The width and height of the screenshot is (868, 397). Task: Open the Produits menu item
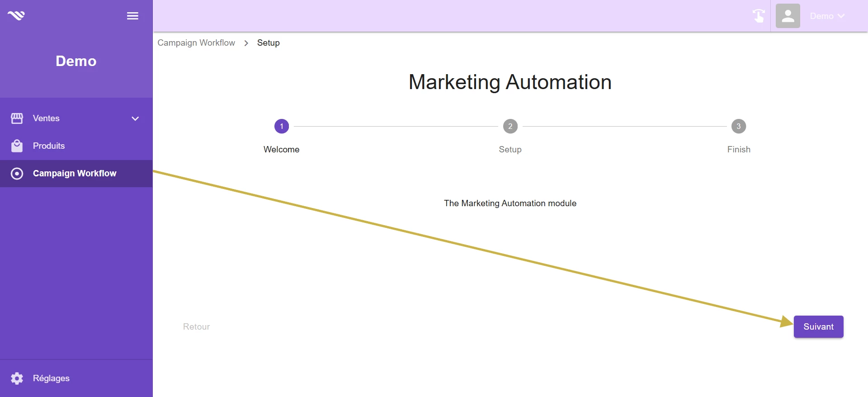pos(76,146)
